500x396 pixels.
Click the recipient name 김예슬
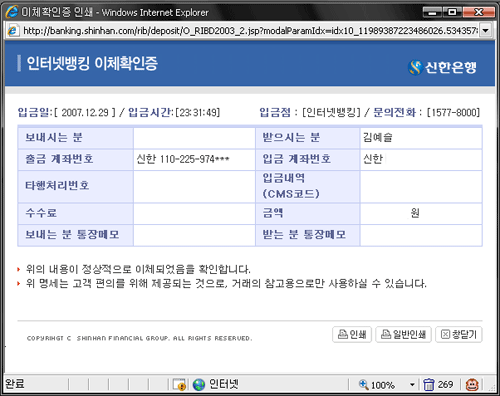377,137
